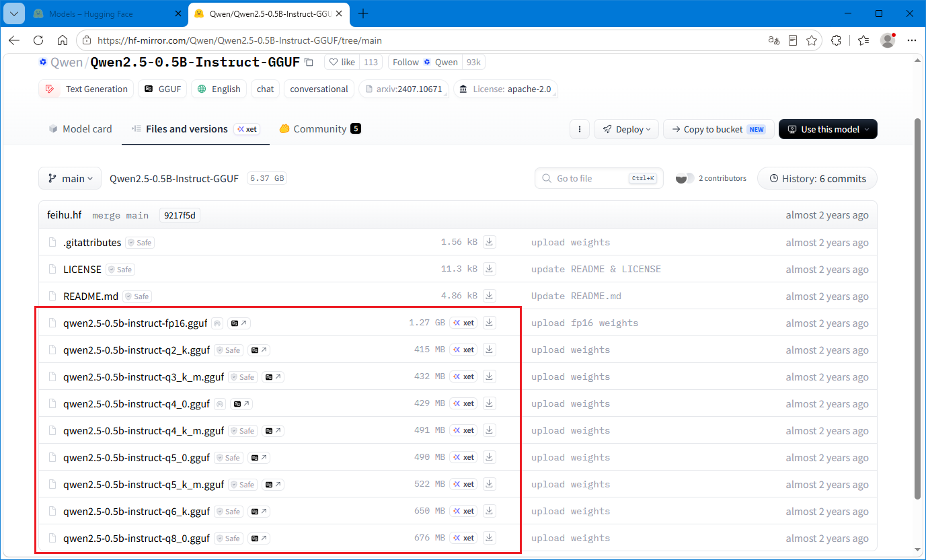
Task: Open .gitattributes file name
Action: [x=92, y=242]
